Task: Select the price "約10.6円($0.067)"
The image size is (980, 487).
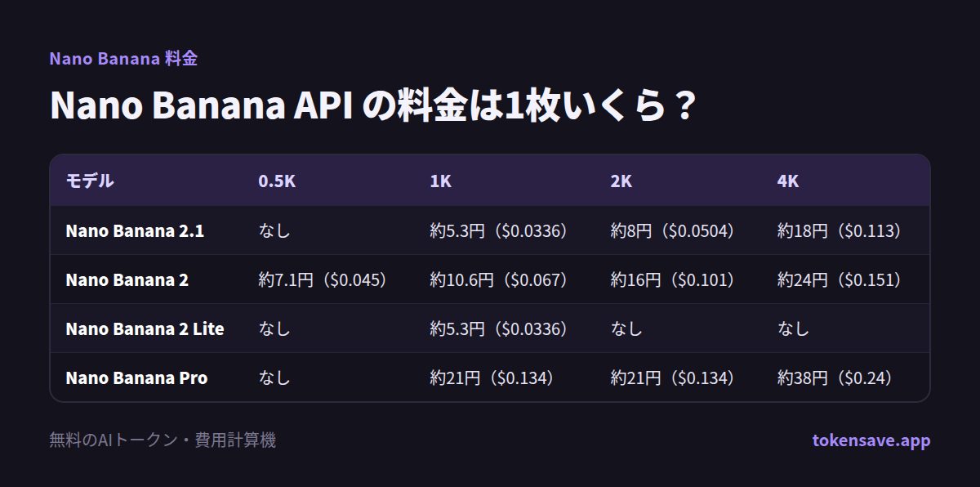Action: pos(498,280)
